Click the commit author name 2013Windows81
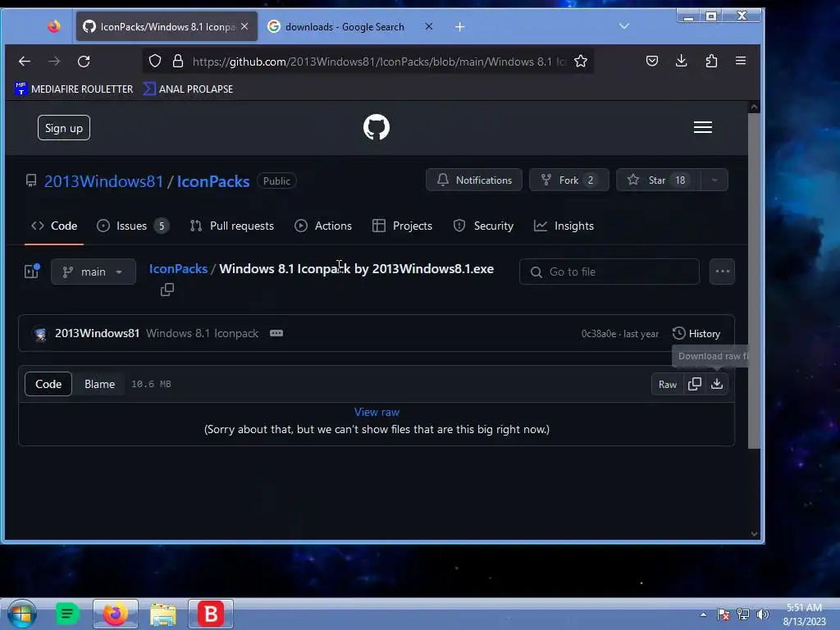Screen dimensions: 840x630 (97, 333)
